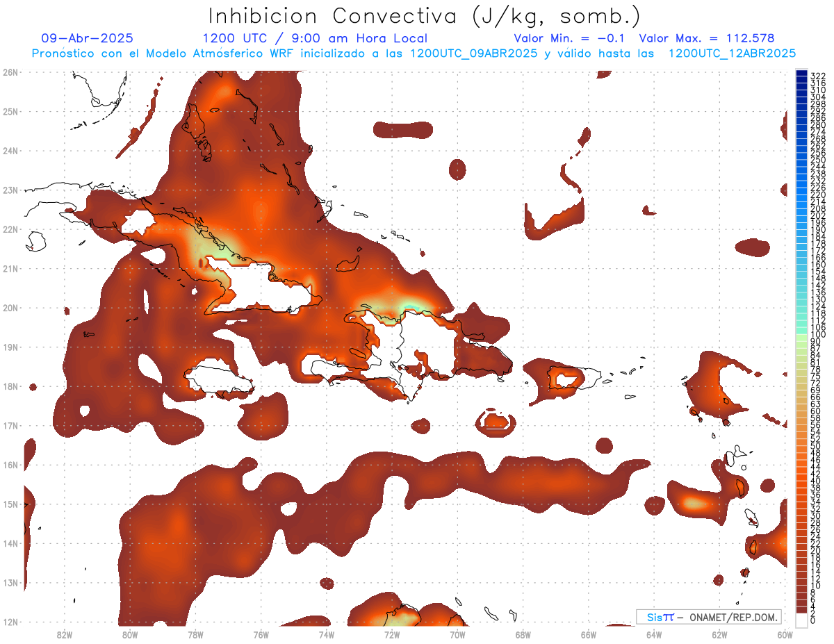The height and width of the screenshot is (644, 834).
Task: Click the 12N latitude label
Action: pyautogui.click(x=10, y=622)
